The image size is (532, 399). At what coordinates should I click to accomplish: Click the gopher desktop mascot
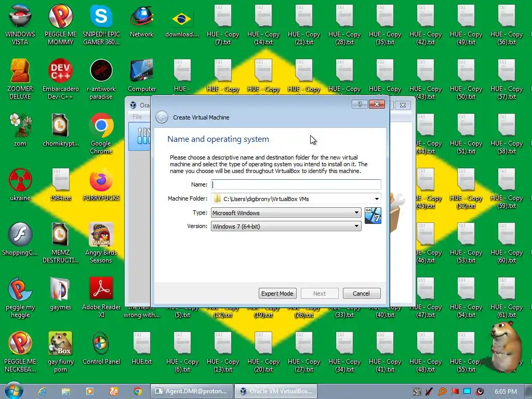pos(506,347)
